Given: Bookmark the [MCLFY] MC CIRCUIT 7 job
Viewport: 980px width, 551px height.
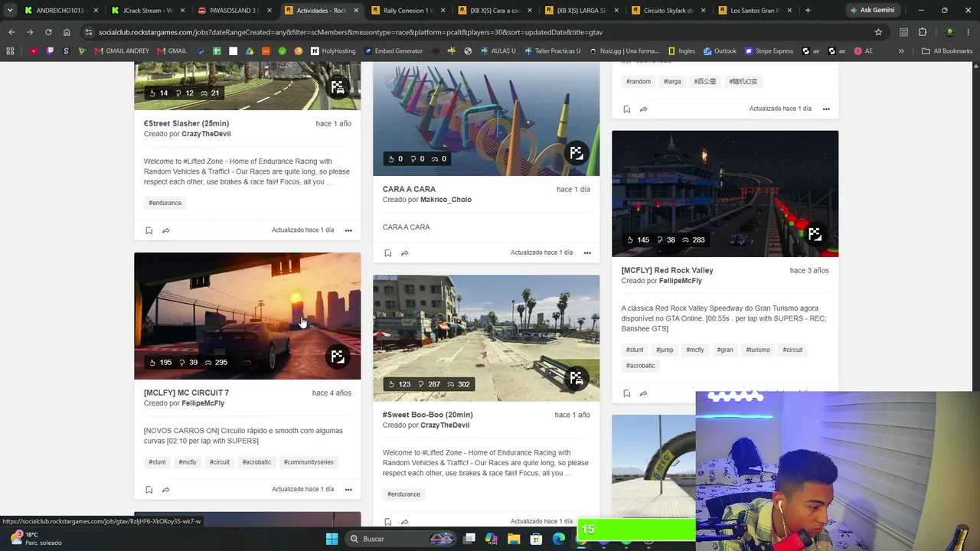Looking at the screenshot, I should [x=149, y=489].
